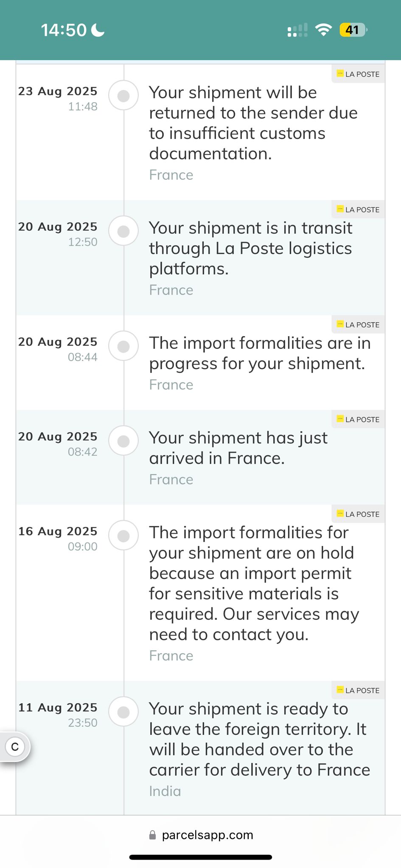Select the 11 Aug 23:50 timeline marker
The height and width of the screenshot is (868, 401).
point(123,712)
